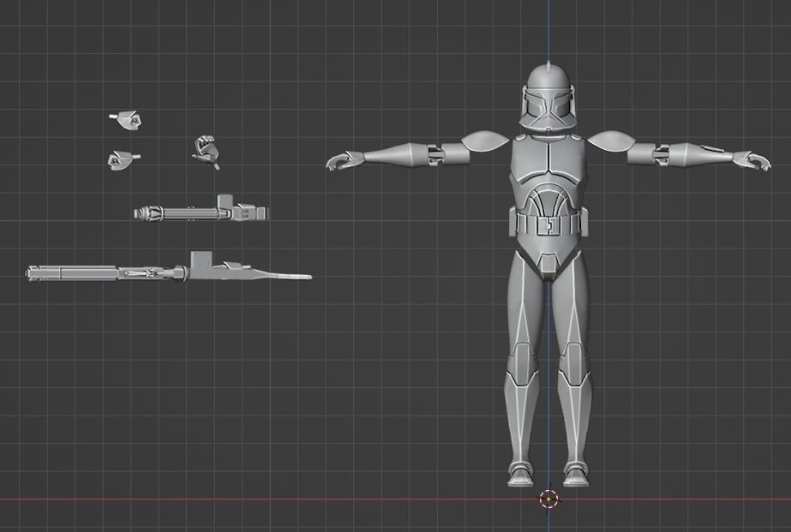791x532 pixels.
Task: Click the trooper's belt buckle
Action: pos(548,224)
